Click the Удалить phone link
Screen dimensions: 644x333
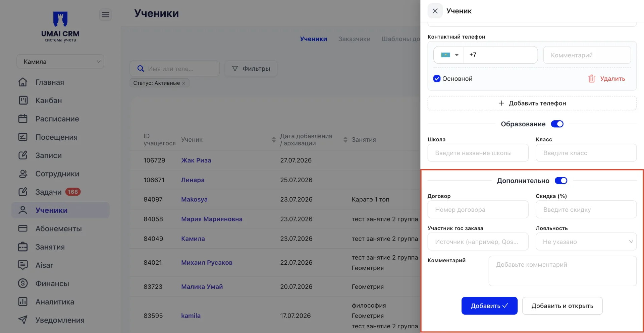[612, 79]
